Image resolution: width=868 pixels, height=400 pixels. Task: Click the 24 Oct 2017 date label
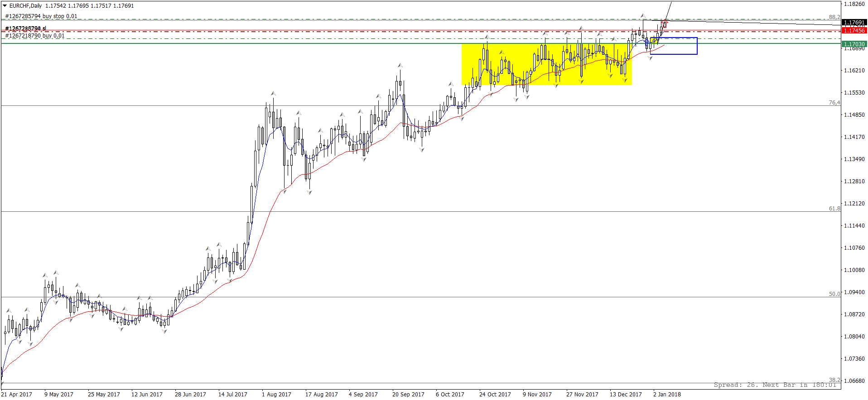click(x=495, y=395)
